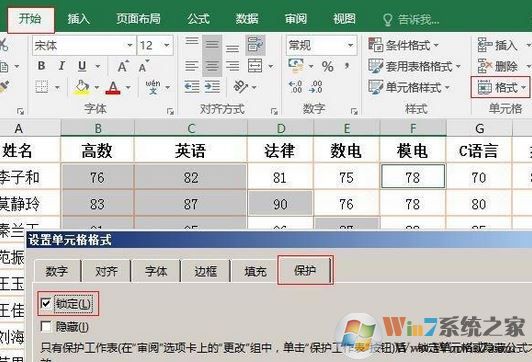Click the wén phonetic guide icon
Screen dimensions: 532x362
point(153,87)
